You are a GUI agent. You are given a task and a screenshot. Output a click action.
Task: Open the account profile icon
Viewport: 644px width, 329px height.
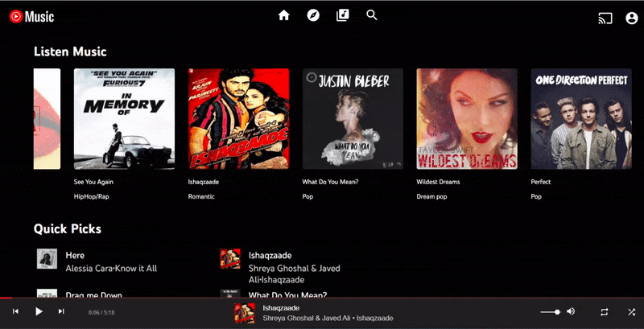click(x=631, y=18)
